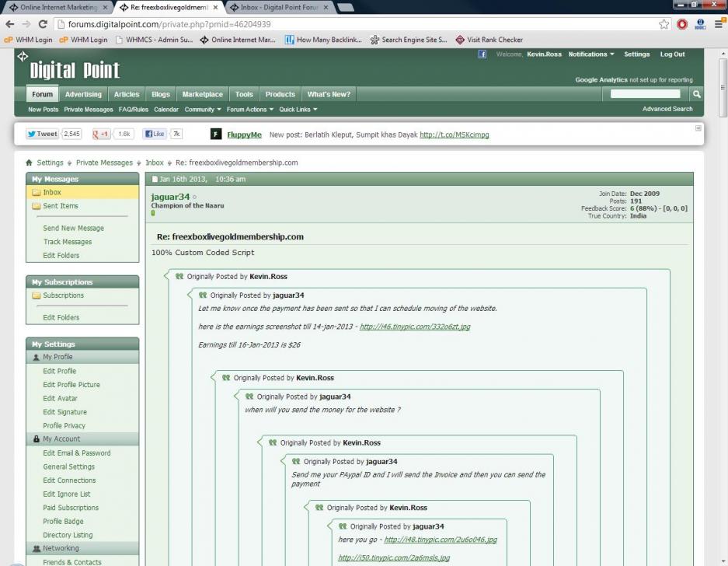Open the Visit Rank Checker bookmark
This screenshot has width=728, height=566.
click(x=489, y=40)
